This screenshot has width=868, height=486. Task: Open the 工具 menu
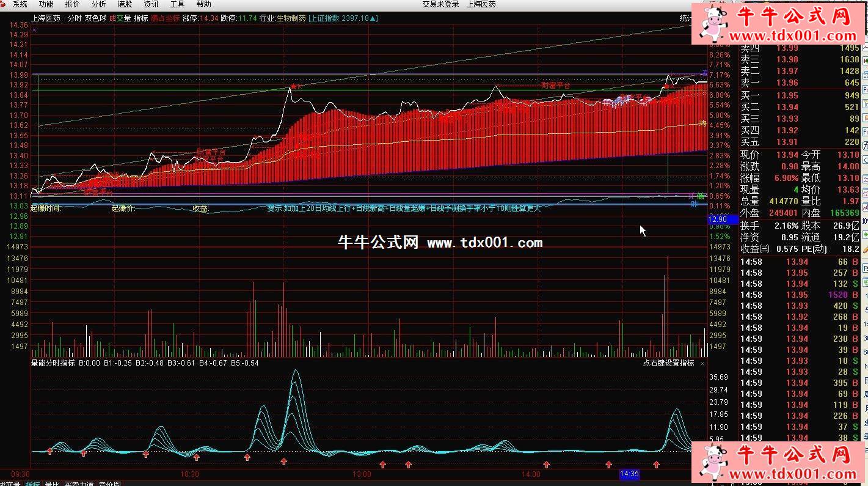[x=177, y=4]
